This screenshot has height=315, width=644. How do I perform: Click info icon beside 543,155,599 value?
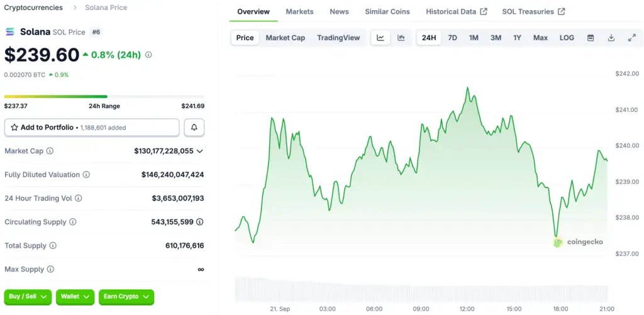(199, 222)
